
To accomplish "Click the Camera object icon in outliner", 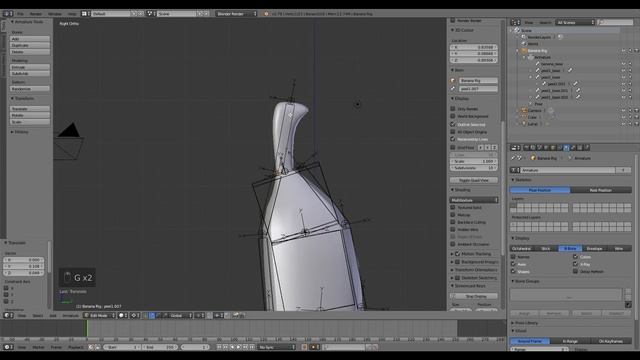I will coord(524,111).
